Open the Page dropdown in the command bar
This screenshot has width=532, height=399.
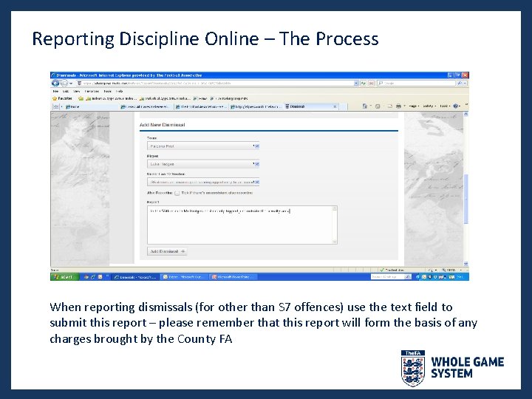click(414, 106)
